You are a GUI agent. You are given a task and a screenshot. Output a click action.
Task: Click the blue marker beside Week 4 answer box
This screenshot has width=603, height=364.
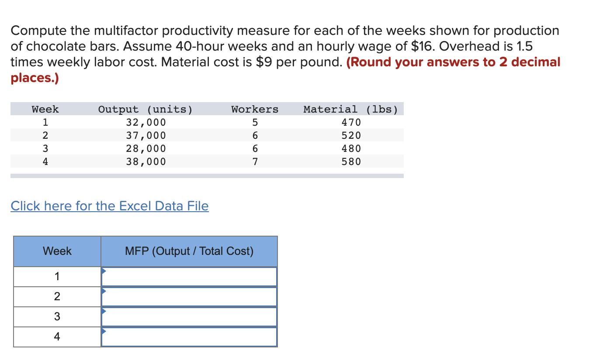tap(103, 331)
